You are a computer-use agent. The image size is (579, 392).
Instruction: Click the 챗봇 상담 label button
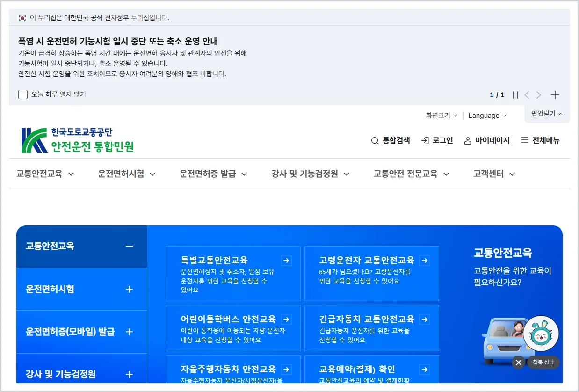point(543,362)
